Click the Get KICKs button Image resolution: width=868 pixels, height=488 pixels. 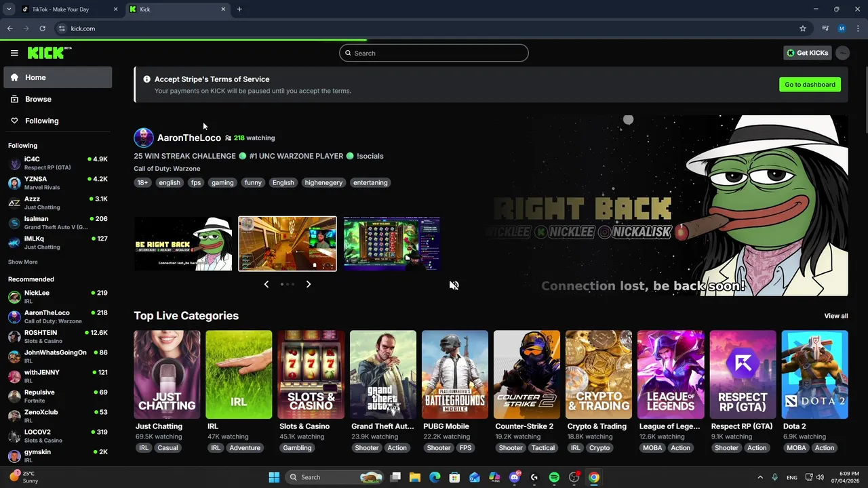click(x=807, y=53)
